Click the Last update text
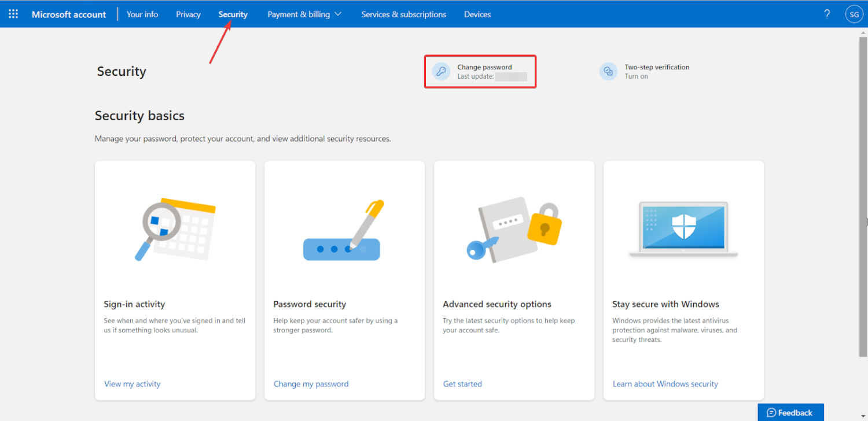The image size is (868, 421). pos(475,76)
